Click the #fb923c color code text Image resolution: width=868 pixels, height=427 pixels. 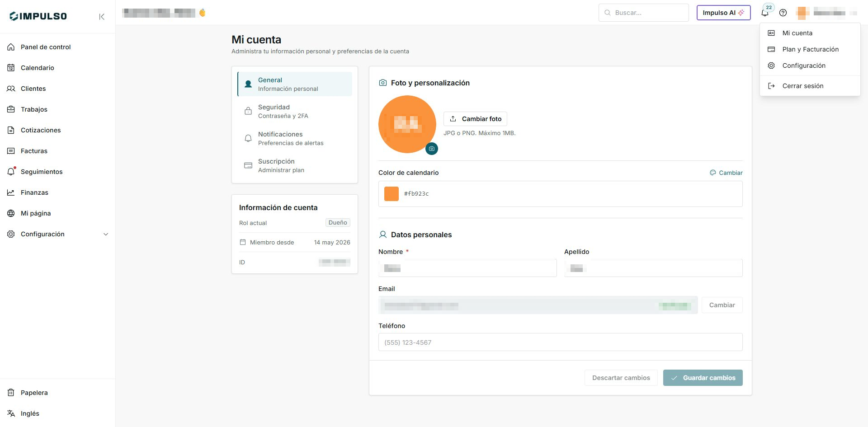coord(416,194)
